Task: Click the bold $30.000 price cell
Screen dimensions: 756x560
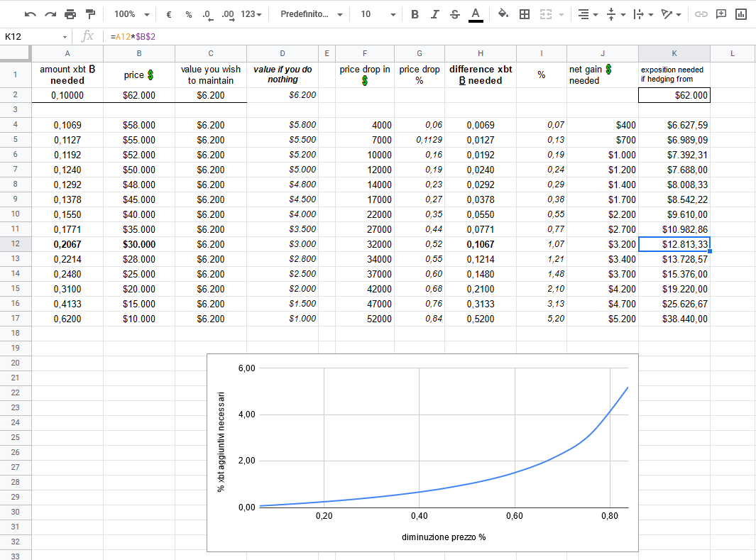Action: click(139, 244)
